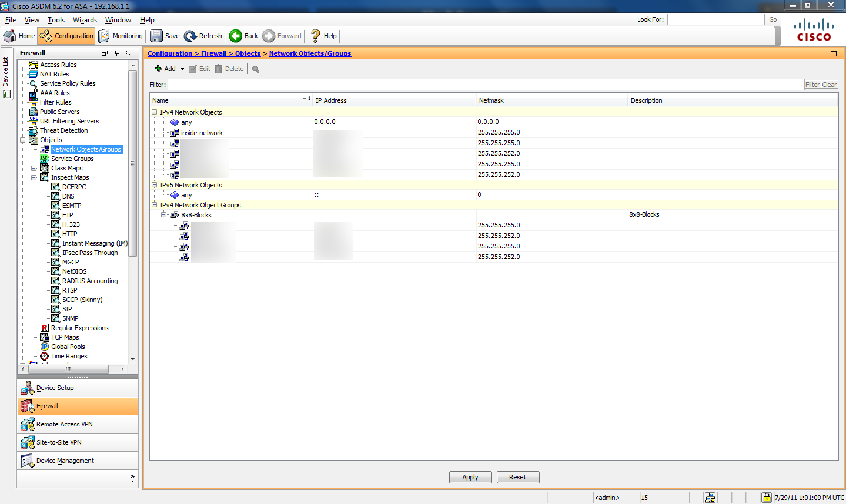Screen dimensions: 846x504
Task: Open the Site-to-Site VPN section
Action: pyautogui.click(x=78, y=442)
